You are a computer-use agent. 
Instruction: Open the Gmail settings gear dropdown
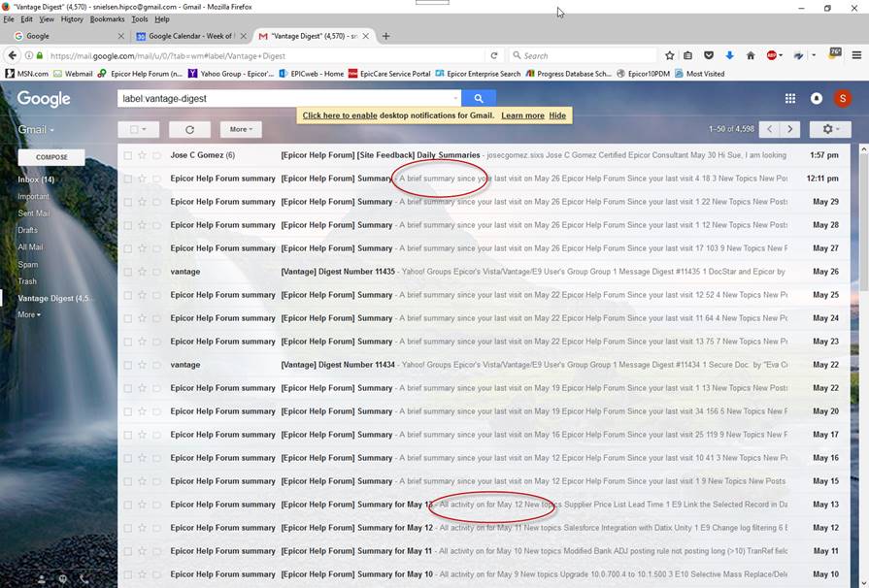coord(830,129)
